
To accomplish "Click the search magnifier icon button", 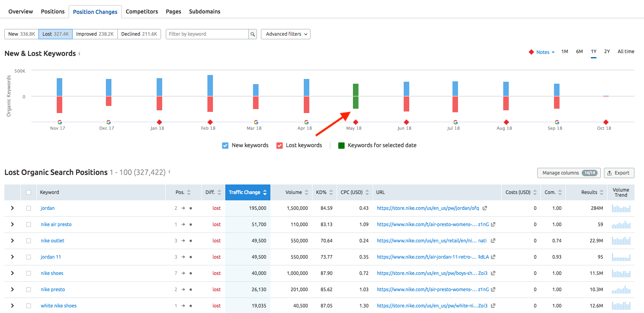I will pos(253,34).
